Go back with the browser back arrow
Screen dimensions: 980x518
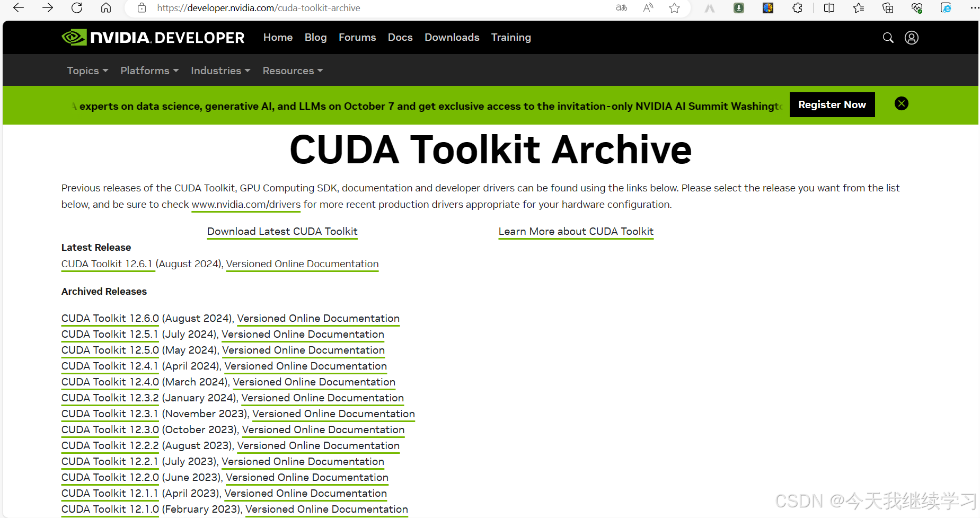click(x=19, y=8)
